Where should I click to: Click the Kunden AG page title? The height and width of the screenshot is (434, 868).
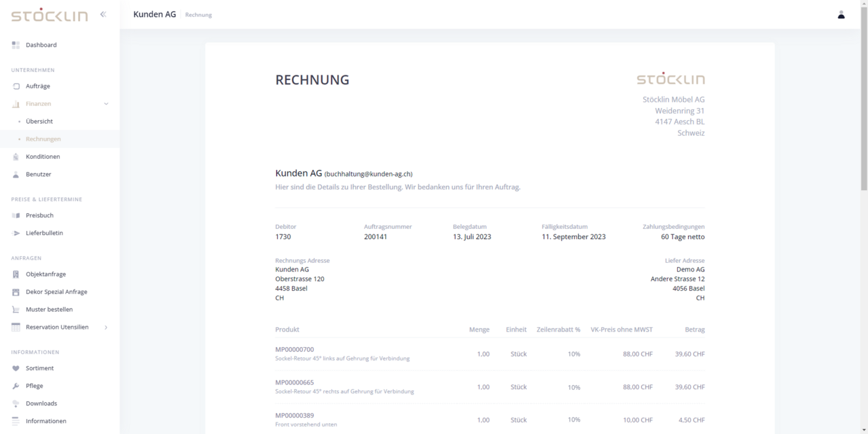coord(155,14)
